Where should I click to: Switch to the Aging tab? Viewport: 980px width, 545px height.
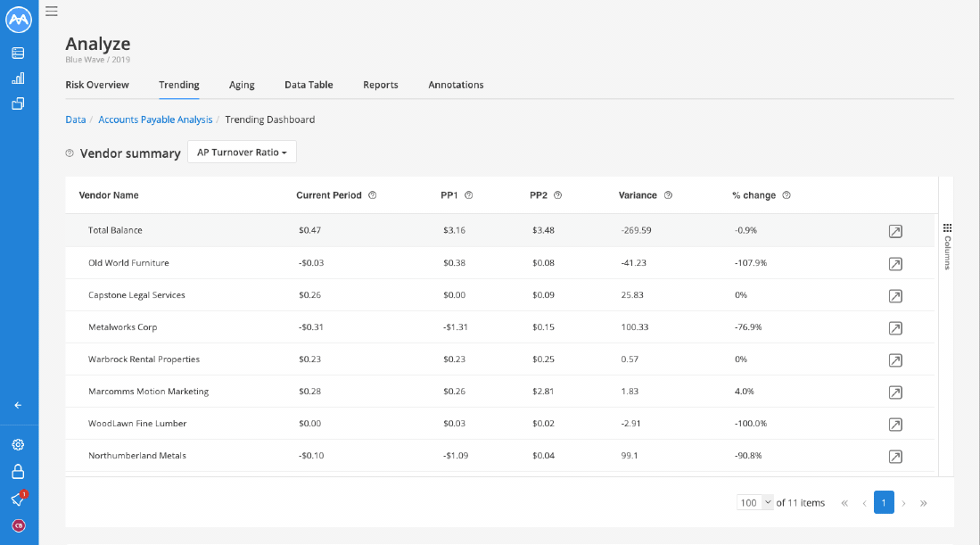(x=242, y=85)
